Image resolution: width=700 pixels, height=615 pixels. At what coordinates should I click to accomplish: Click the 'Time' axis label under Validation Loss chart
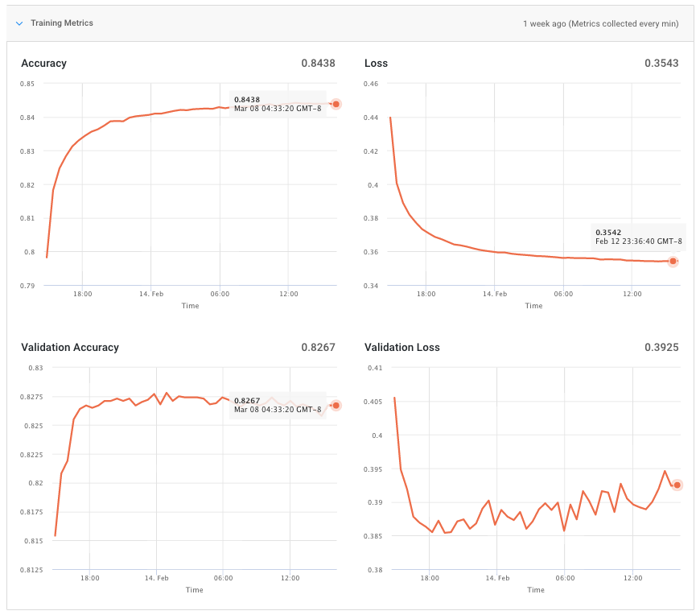535,590
